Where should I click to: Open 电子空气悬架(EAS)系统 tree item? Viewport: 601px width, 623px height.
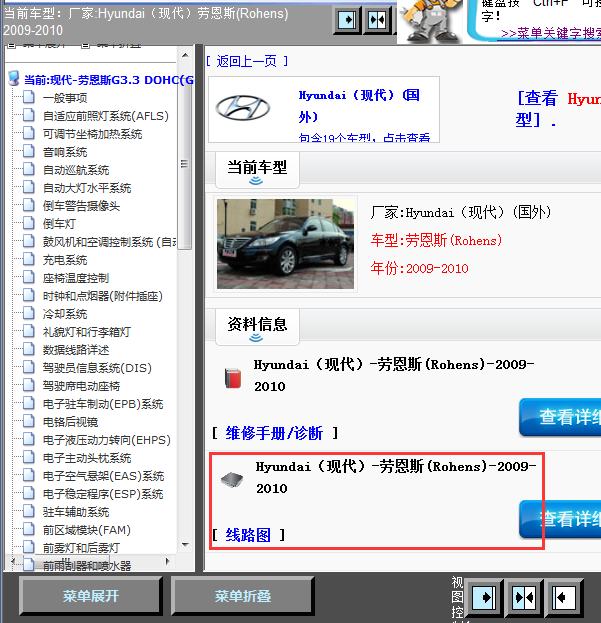point(103,476)
